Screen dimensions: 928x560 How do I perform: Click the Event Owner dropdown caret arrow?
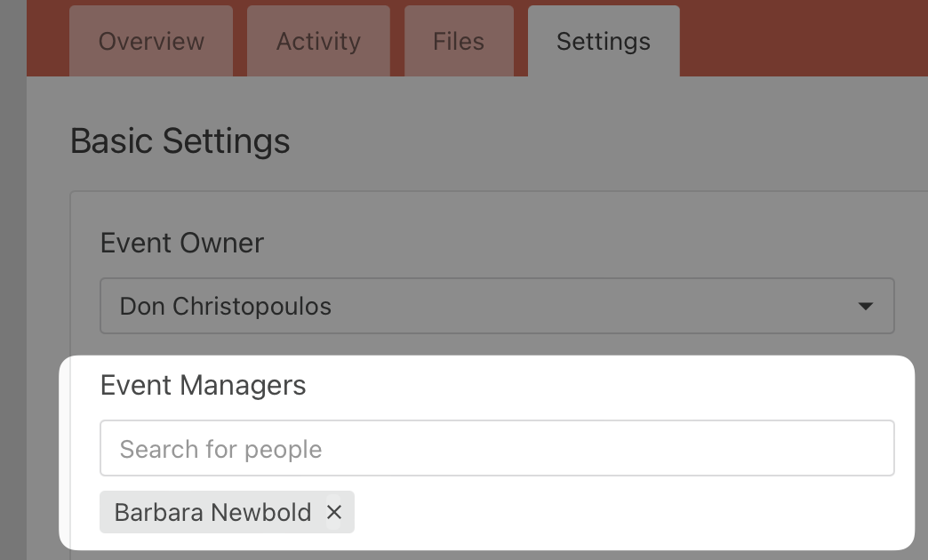click(x=865, y=306)
